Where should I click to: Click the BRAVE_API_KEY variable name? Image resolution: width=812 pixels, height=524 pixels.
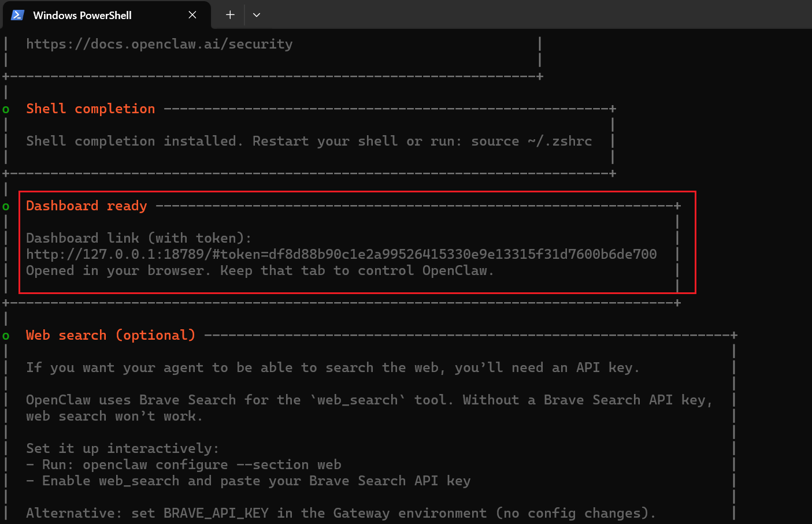(x=216, y=514)
